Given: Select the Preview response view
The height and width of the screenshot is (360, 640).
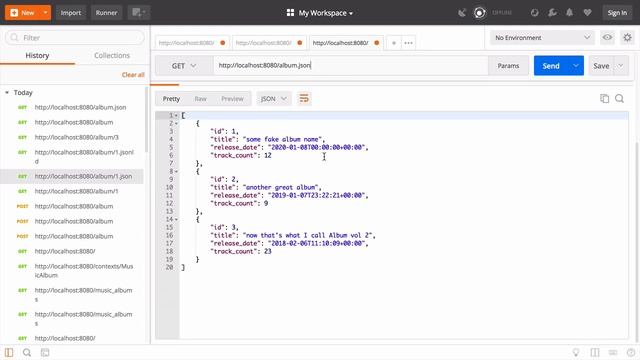Looking at the screenshot, I should [232, 99].
